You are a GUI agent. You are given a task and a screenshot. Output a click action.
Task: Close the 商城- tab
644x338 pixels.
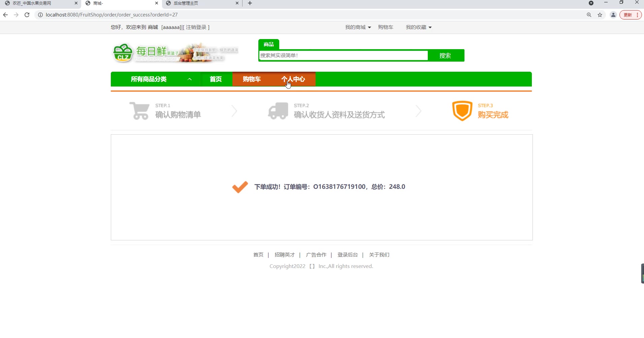pos(157,3)
